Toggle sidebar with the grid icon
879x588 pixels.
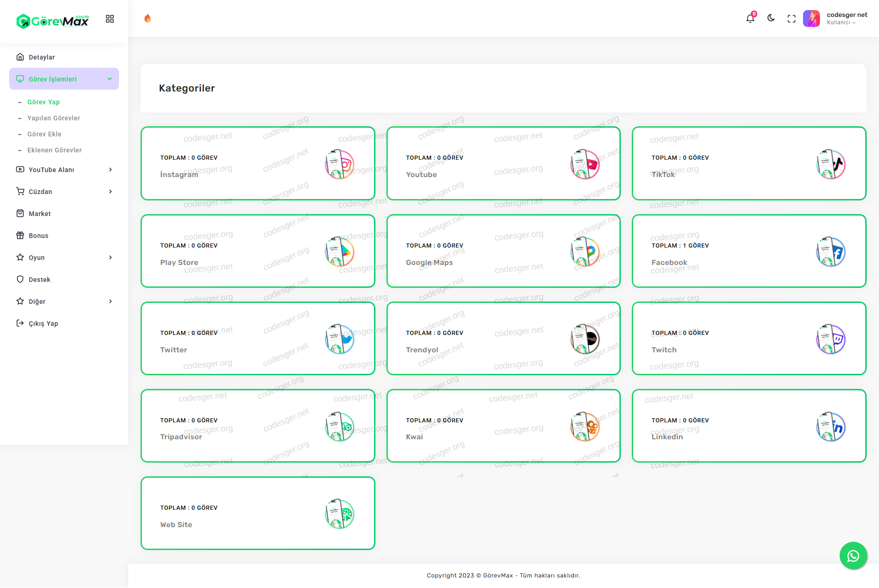110,19
